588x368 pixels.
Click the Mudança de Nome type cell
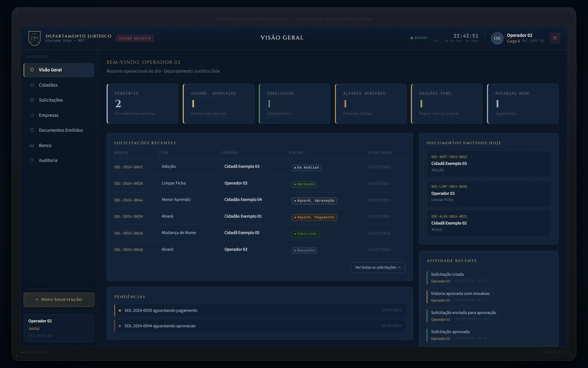click(x=179, y=233)
